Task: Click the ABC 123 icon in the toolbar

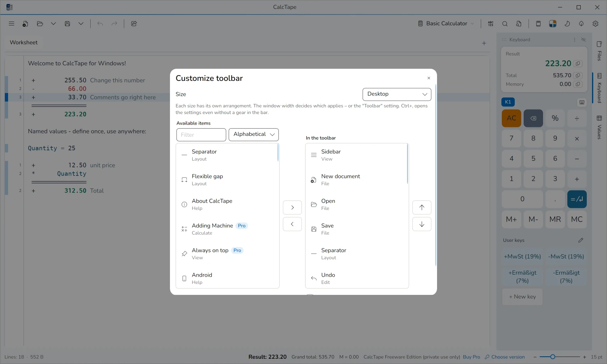Action: [490, 23]
